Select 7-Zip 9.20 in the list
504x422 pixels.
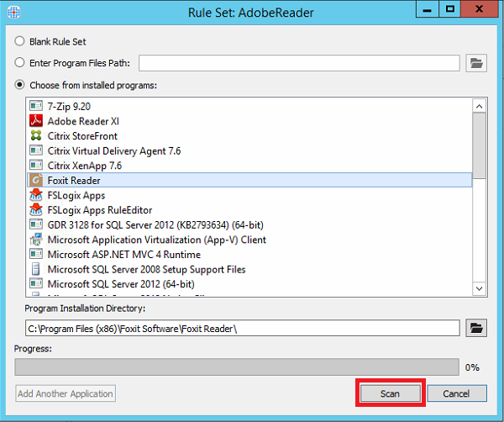[249, 106]
